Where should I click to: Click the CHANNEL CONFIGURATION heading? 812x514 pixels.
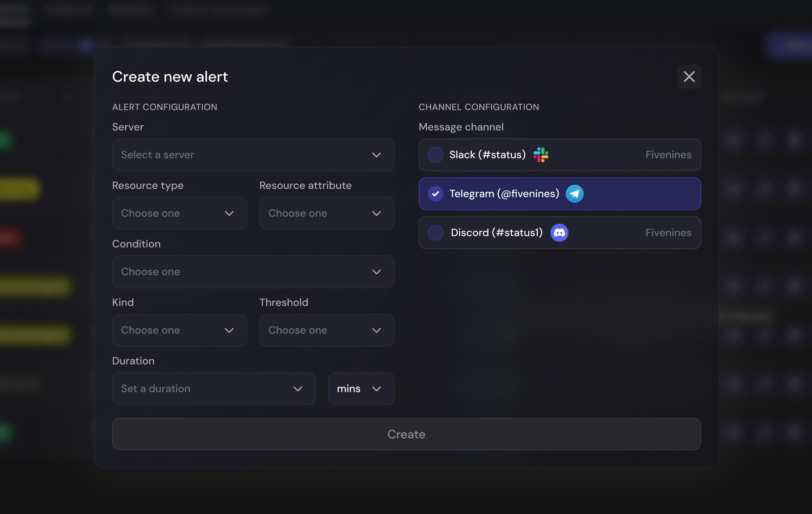coord(479,107)
